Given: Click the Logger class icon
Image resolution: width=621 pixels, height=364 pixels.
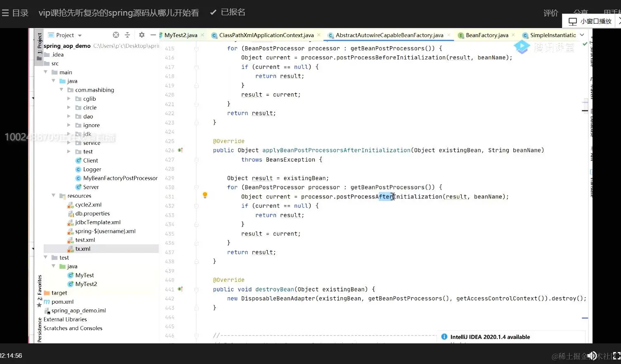Looking at the screenshot, I should tap(78, 169).
